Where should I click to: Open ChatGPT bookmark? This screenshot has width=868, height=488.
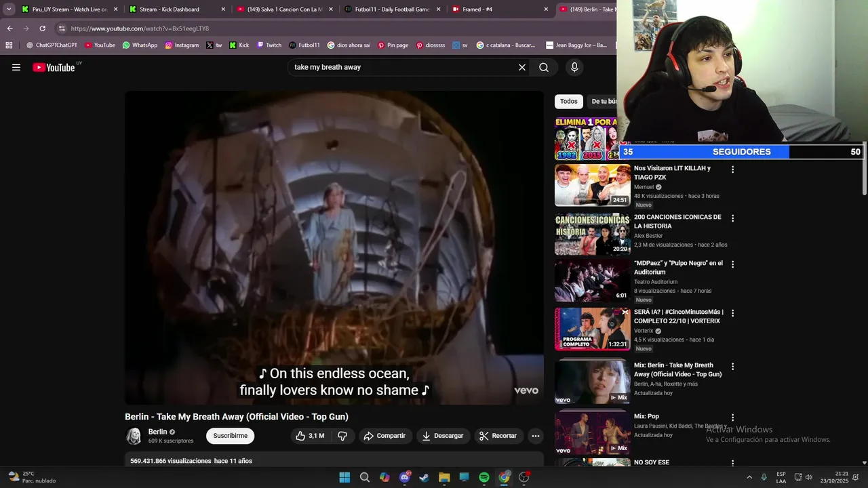[x=52, y=45]
